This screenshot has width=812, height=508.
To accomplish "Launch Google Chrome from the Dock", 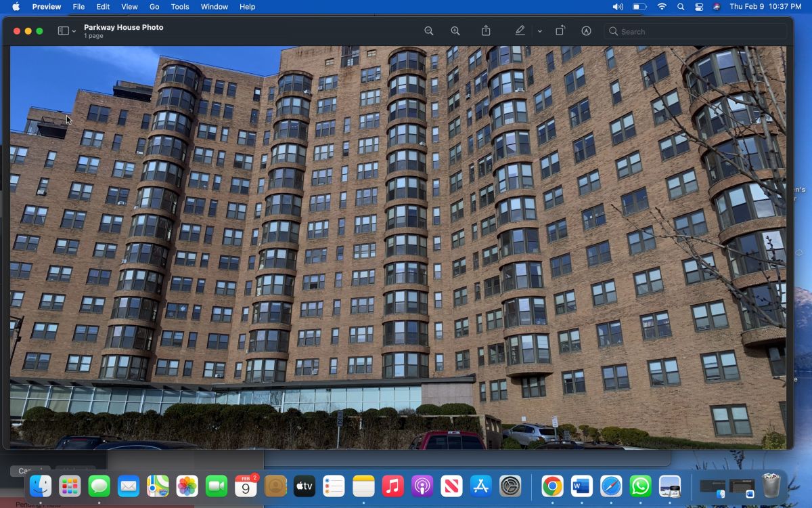I will point(552,486).
